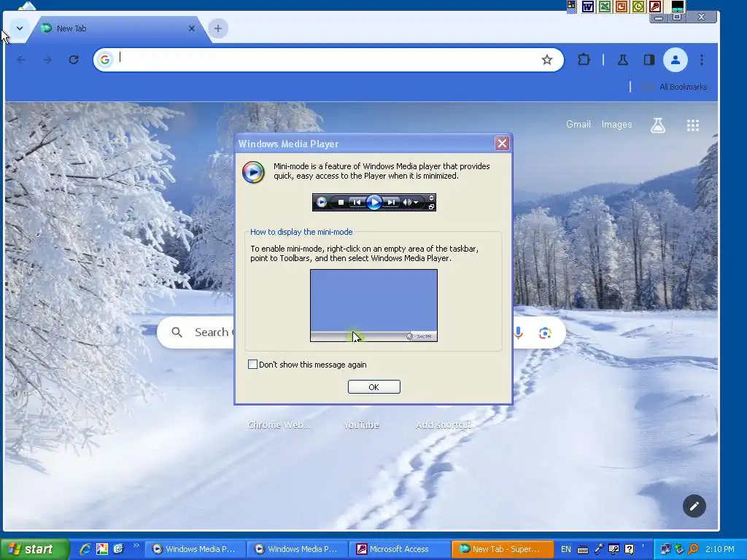
Task: Click the language bar help question mark
Action: (x=630, y=549)
